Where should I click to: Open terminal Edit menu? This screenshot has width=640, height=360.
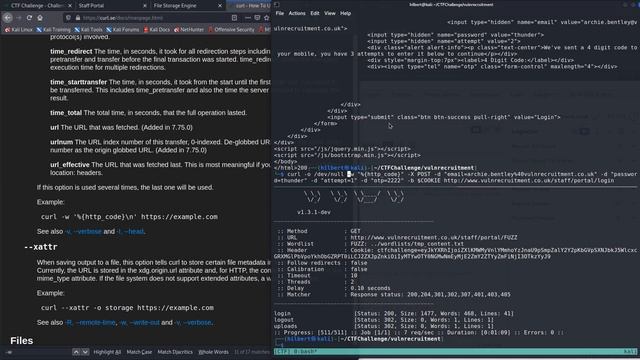[315, 13]
